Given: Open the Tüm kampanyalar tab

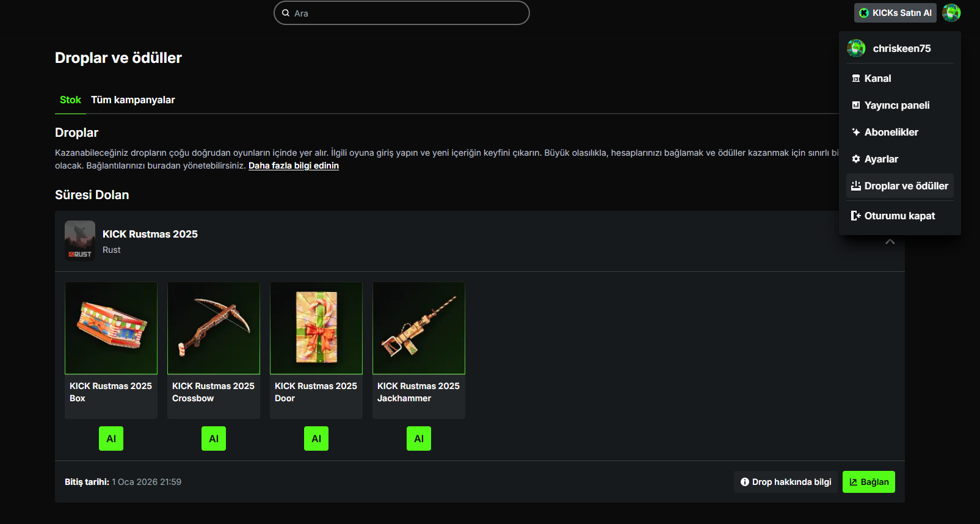Looking at the screenshot, I should pyautogui.click(x=133, y=100).
